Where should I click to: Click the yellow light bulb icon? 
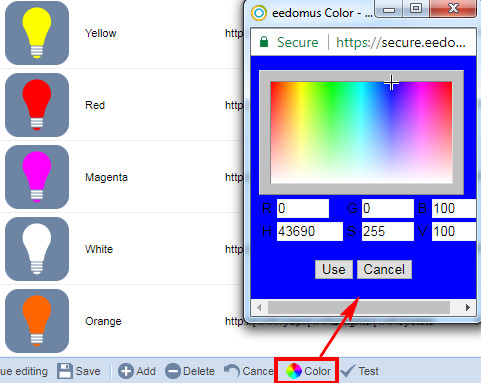pyautogui.click(x=37, y=33)
